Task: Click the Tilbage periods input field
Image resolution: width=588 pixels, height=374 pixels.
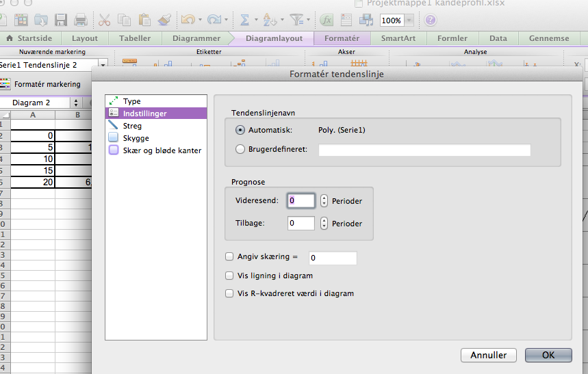Action: [x=301, y=224]
